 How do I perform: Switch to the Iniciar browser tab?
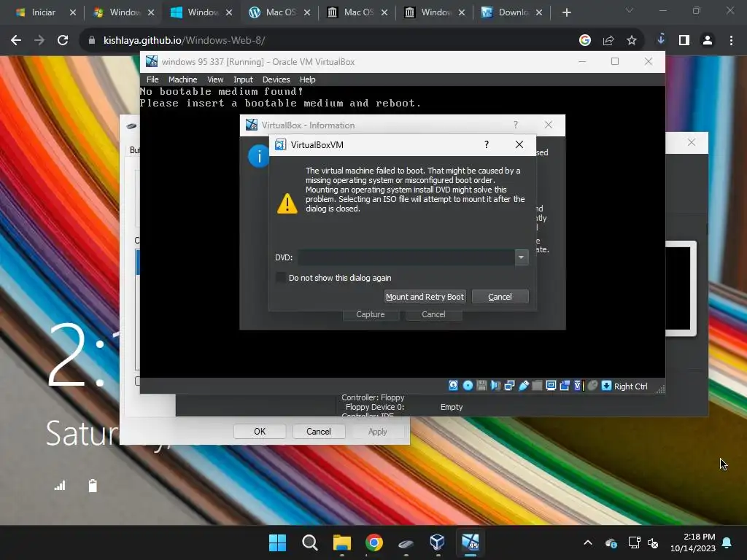[43, 12]
